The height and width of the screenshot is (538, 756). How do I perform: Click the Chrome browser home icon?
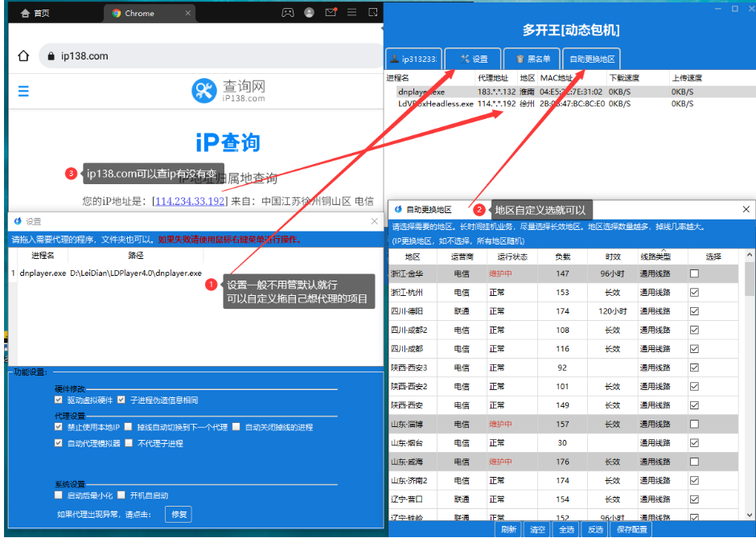23,56
